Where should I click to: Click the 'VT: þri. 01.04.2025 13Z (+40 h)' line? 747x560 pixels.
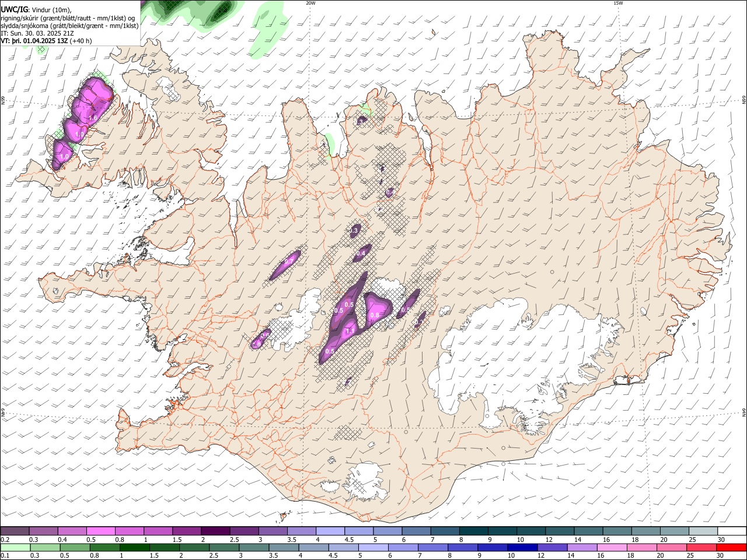[x=46, y=41]
